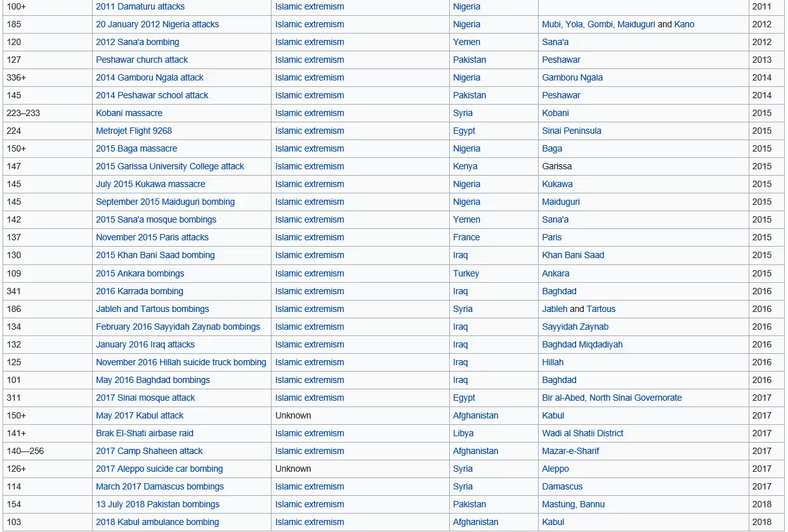Open the 2016 Karrada bombing article

[140, 291]
